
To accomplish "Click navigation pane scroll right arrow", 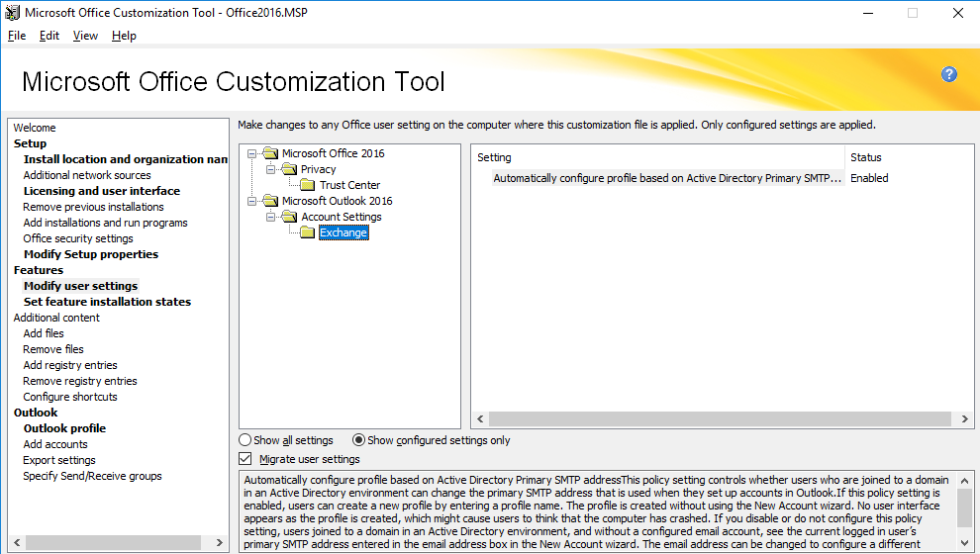I will coord(220,543).
